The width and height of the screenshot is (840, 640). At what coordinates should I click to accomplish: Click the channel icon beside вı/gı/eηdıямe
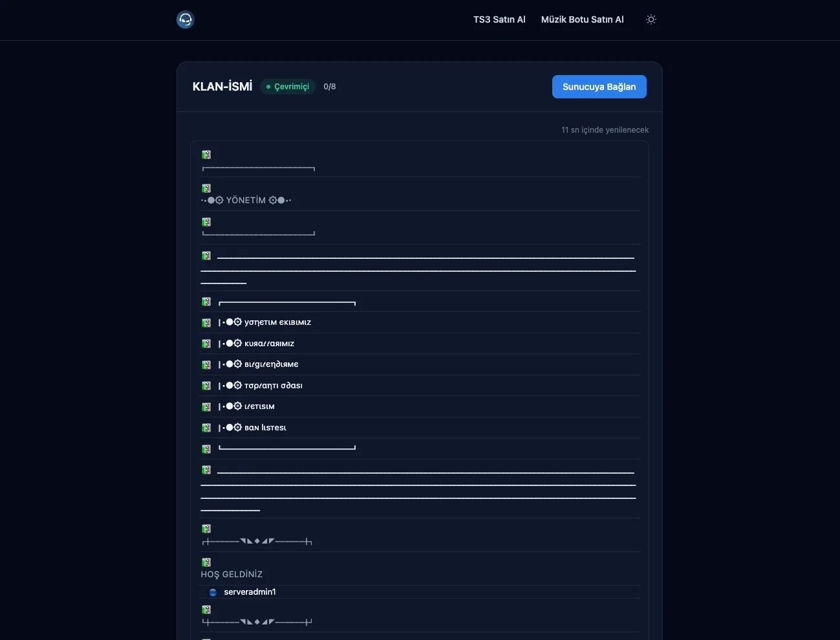coord(206,364)
